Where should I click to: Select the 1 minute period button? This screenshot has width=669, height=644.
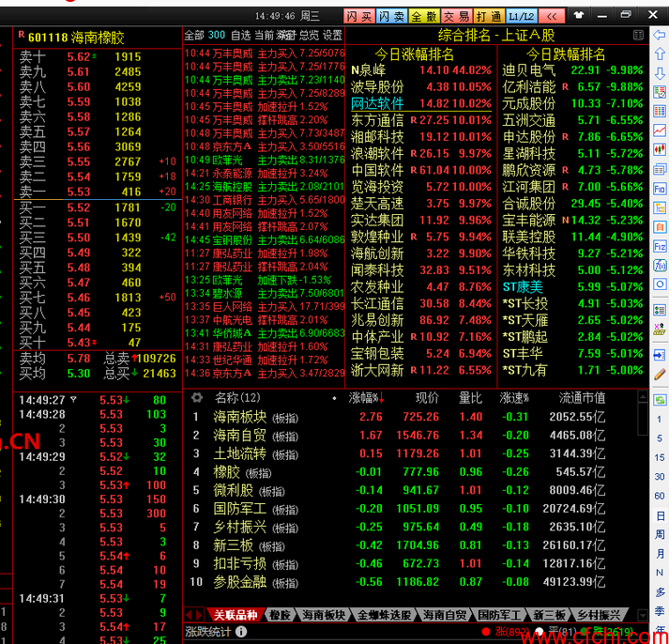click(x=660, y=419)
